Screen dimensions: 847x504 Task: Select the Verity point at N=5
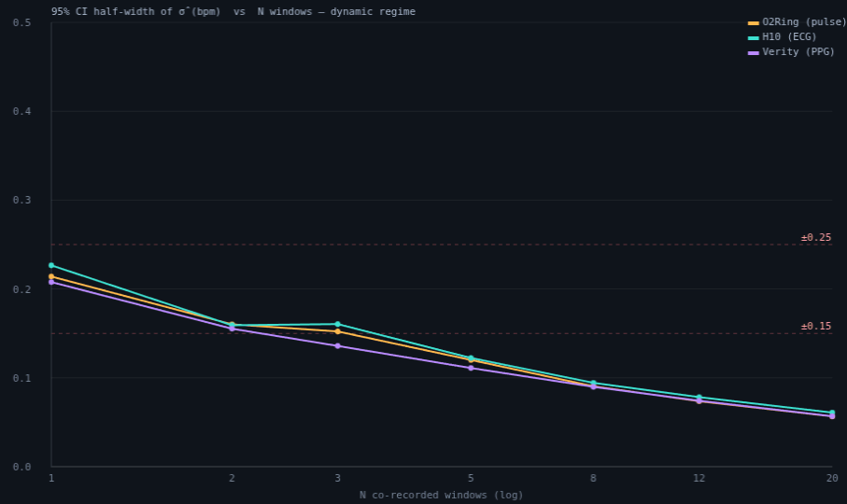(471, 368)
